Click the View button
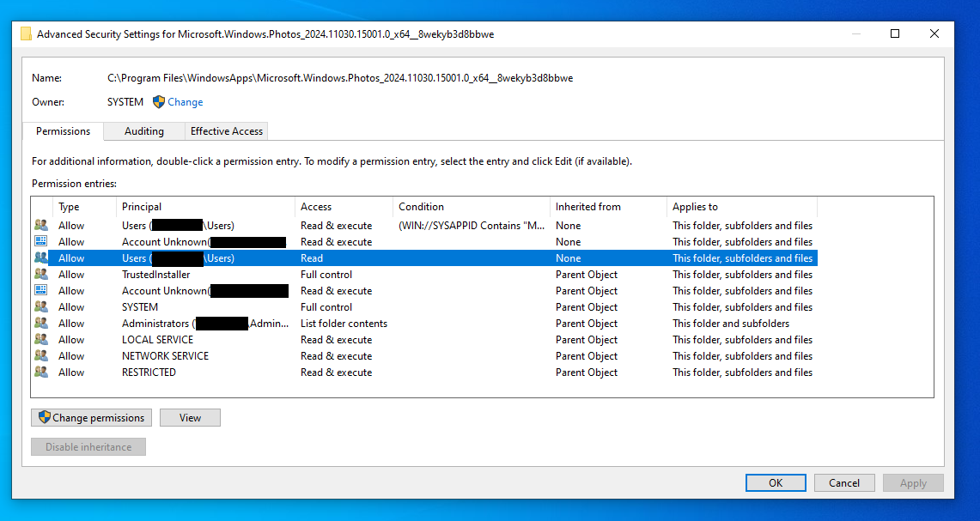The height and width of the screenshot is (521, 980). click(x=190, y=418)
